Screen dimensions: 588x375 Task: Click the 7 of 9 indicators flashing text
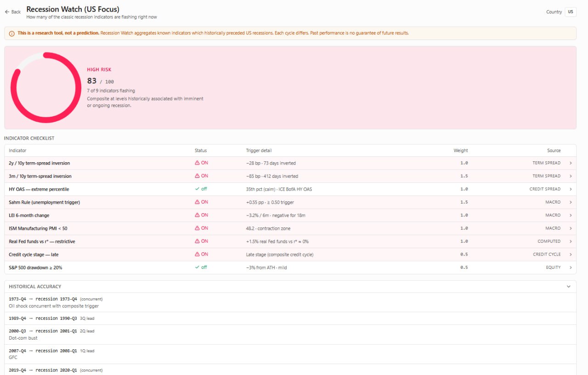pos(111,91)
